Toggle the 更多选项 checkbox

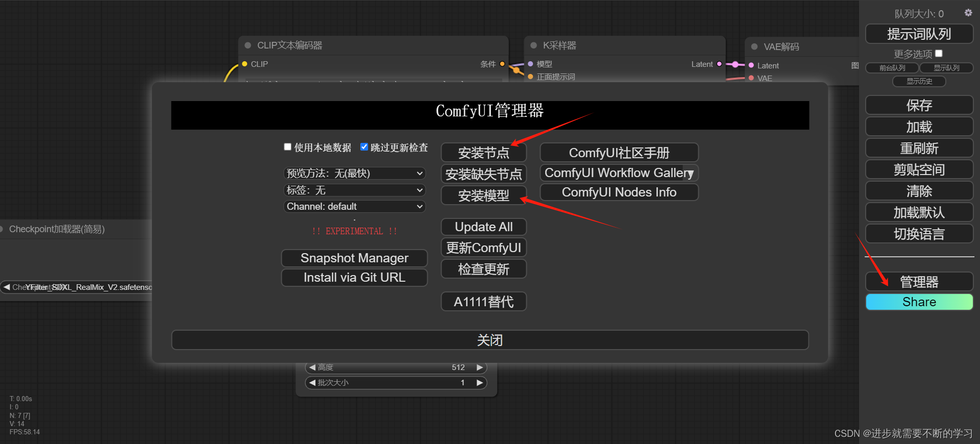click(939, 54)
